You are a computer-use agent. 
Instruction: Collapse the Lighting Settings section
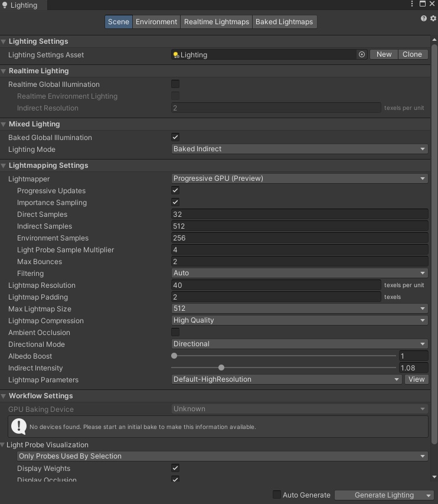tap(4, 41)
